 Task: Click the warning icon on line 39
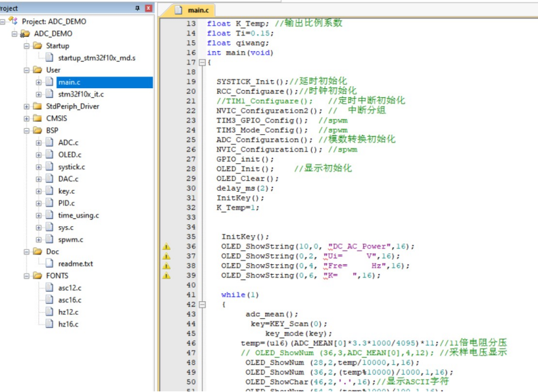[x=167, y=275]
